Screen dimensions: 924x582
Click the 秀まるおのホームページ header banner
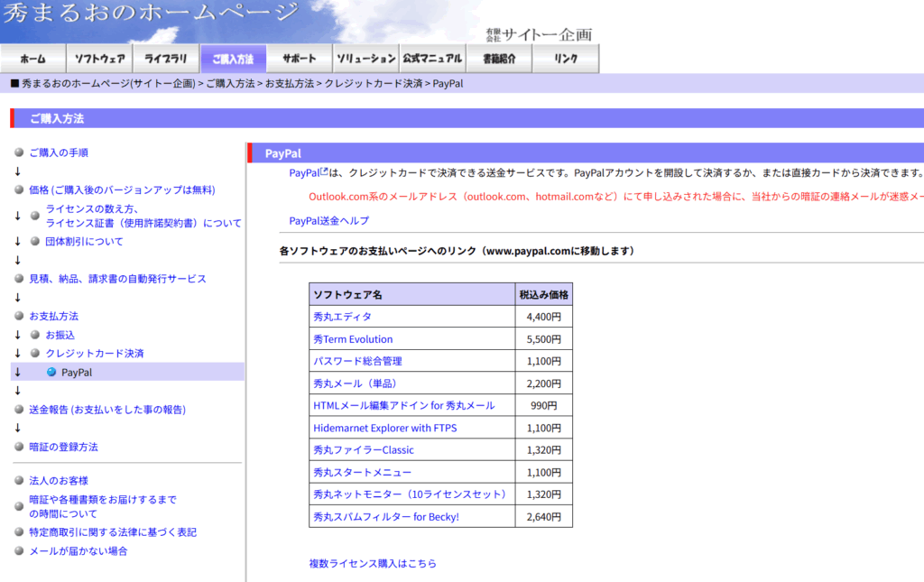coord(150,14)
